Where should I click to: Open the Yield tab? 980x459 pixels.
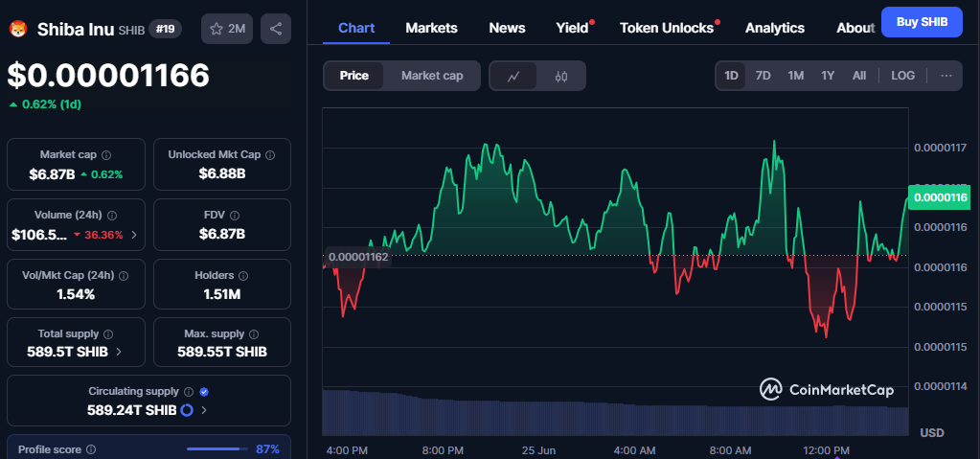tap(573, 28)
